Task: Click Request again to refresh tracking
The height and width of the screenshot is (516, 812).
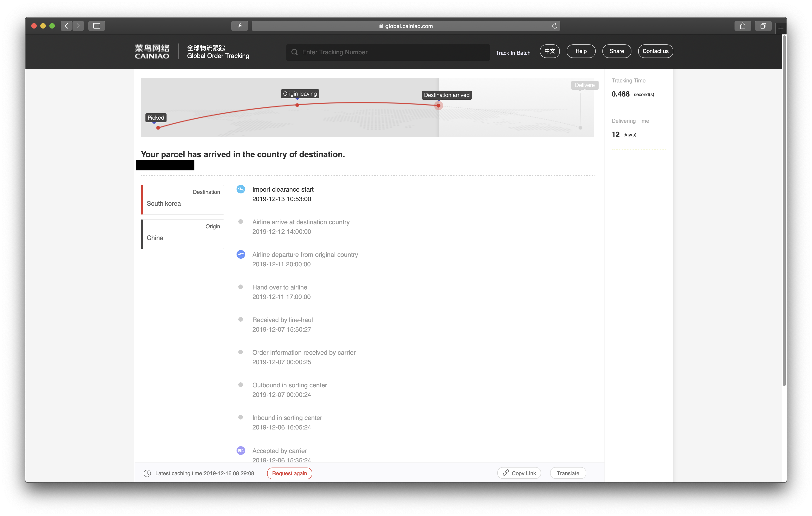Action: pyautogui.click(x=289, y=473)
